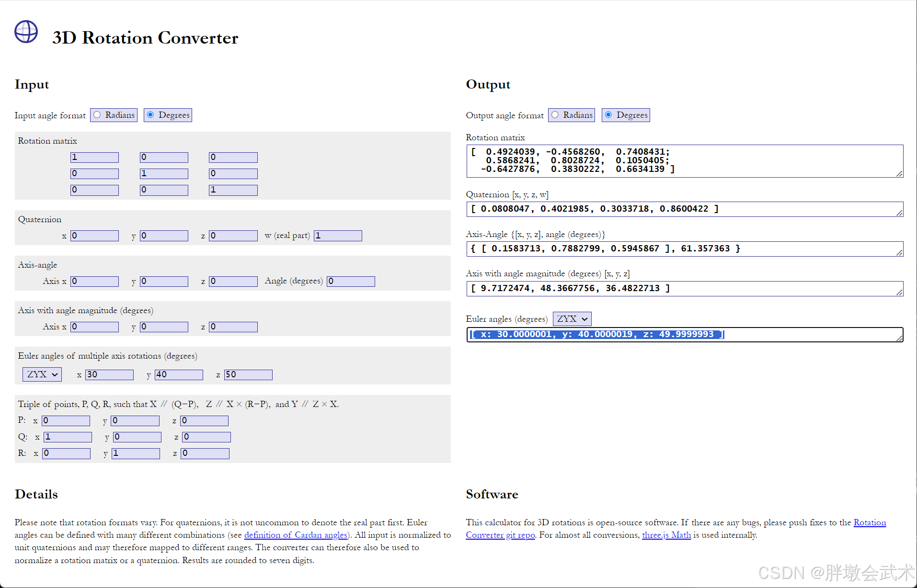Select Radians for input angle format
Image resolution: width=917 pixels, height=588 pixels.
(x=97, y=115)
